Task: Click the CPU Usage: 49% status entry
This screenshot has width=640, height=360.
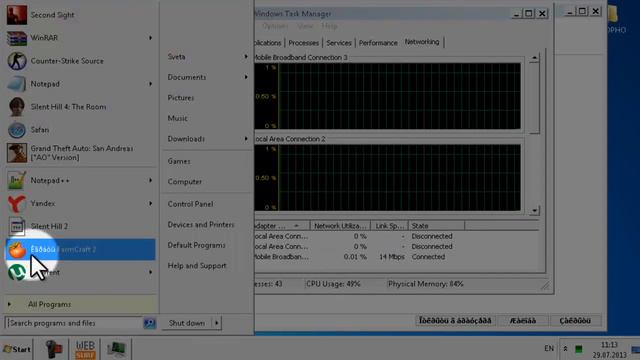Action: (333, 284)
